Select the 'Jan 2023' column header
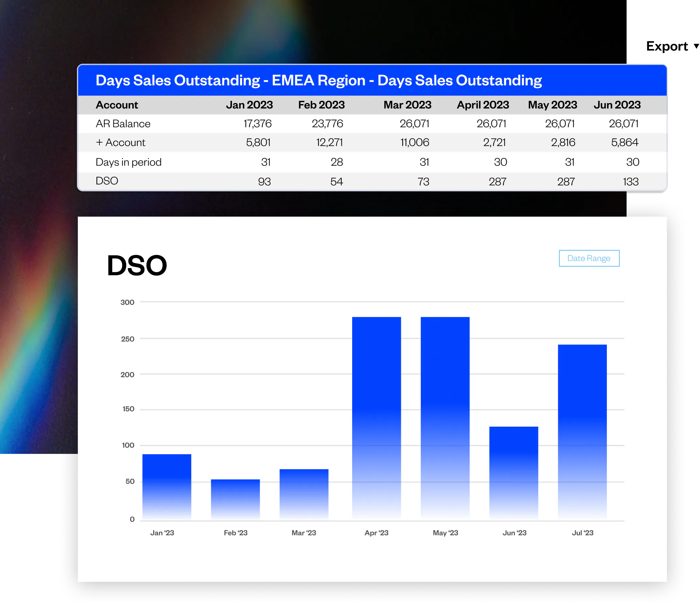This screenshot has height=607, width=700. [249, 105]
